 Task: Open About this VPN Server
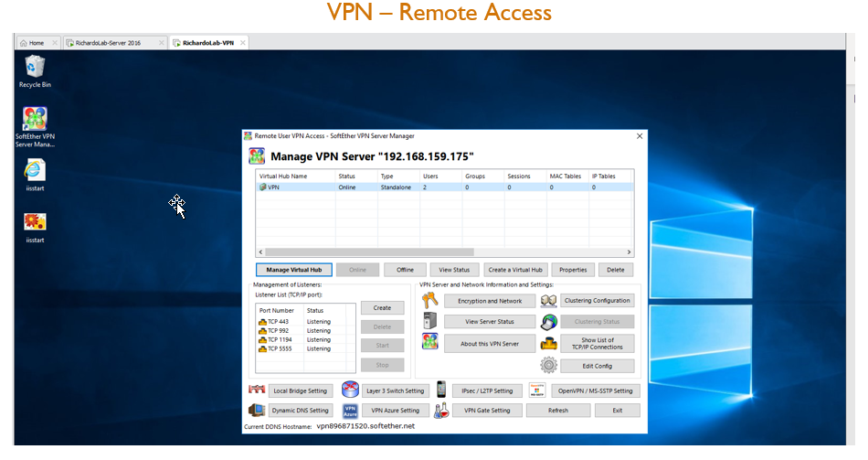tap(490, 344)
